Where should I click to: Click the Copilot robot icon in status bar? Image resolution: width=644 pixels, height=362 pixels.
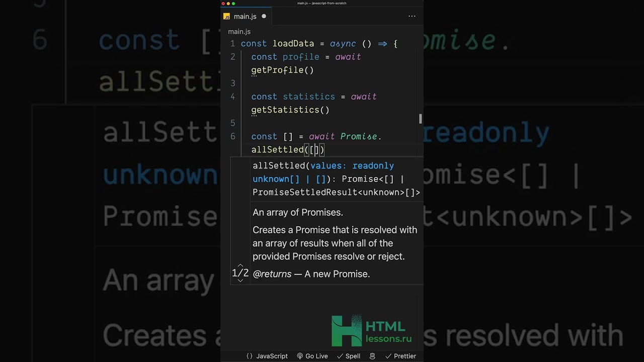(x=372, y=356)
